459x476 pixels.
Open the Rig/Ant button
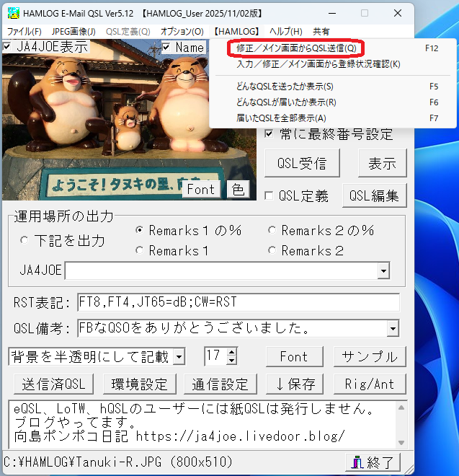pyautogui.click(x=370, y=384)
